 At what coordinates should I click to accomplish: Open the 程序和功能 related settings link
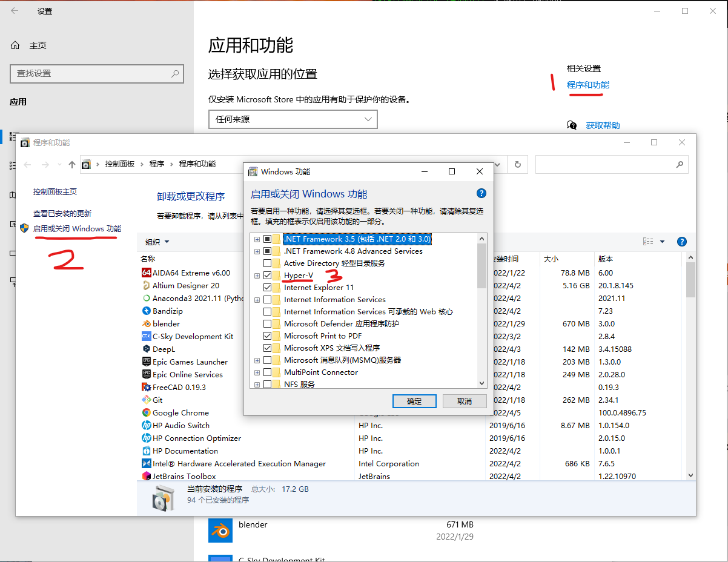pyautogui.click(x=587, y=85)
